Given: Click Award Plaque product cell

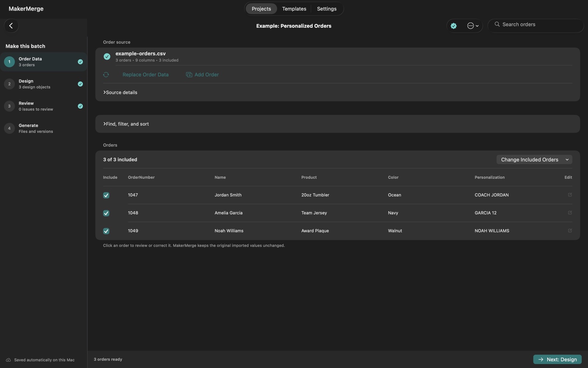Looking at the screenshot, I should coord(315,231).
